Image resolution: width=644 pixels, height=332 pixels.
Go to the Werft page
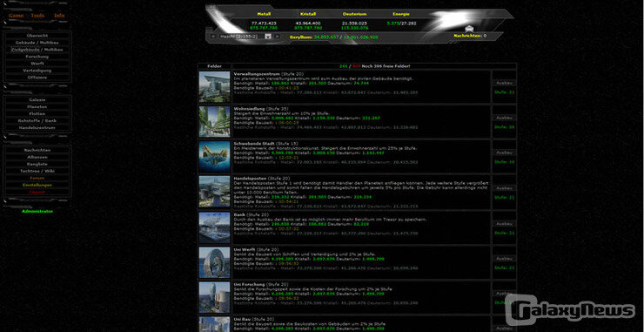click(x=37, y=64)
